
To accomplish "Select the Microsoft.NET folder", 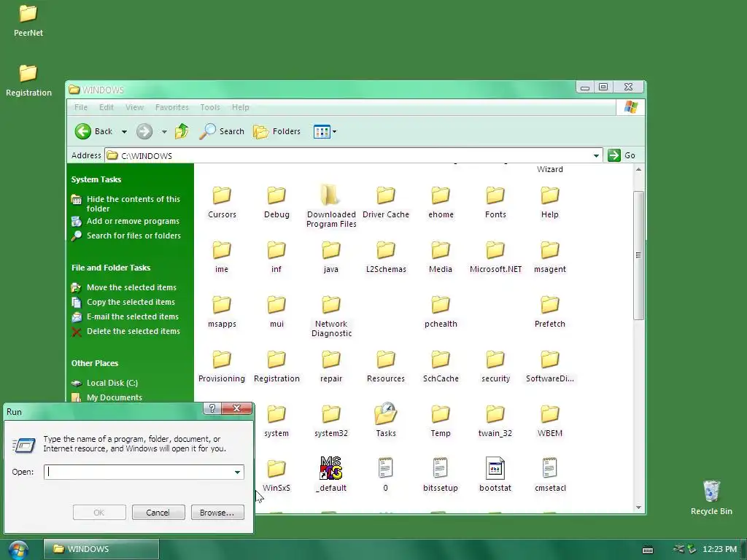I will [495, 257].
